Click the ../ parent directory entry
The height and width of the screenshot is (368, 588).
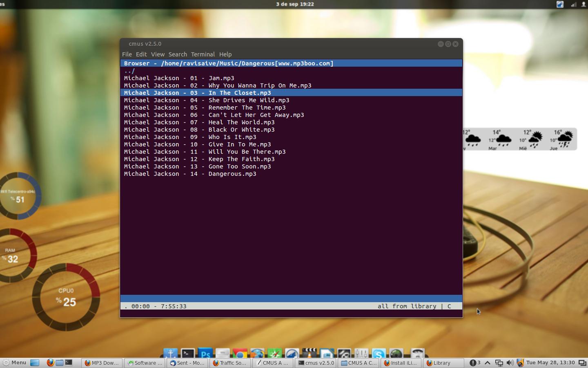(129, 71)
